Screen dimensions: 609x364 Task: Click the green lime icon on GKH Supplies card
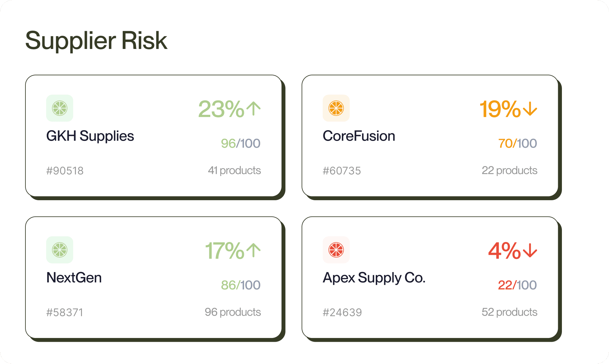point(59,108)
